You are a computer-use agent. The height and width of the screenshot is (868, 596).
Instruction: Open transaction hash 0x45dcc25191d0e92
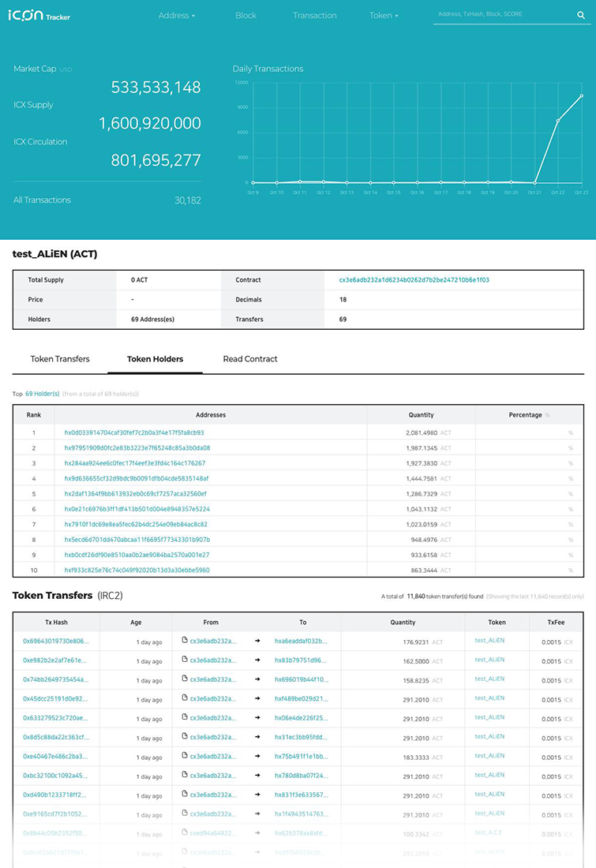[54, 698]
